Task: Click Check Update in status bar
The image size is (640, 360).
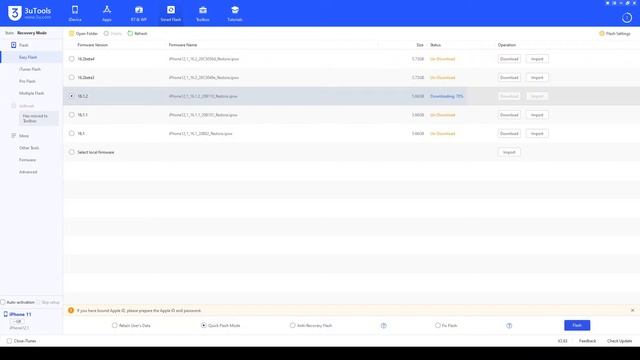Action: point(619,341)
